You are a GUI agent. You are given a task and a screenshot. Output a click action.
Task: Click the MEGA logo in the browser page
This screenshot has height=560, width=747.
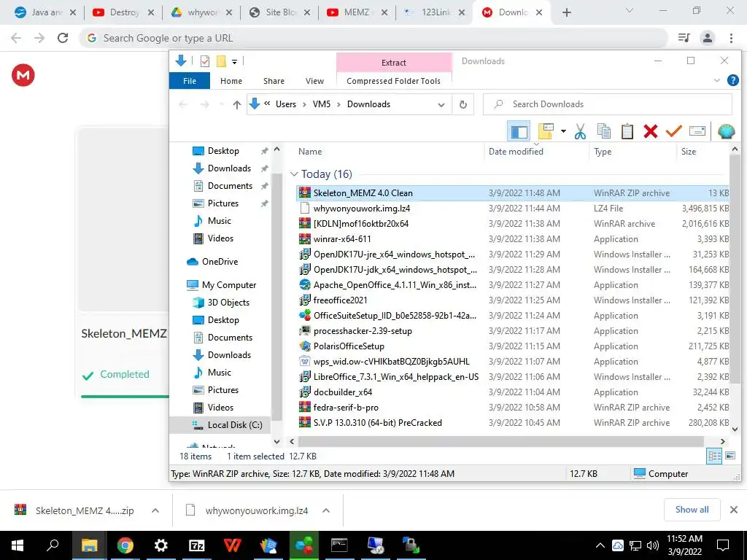click(x=23, y=75)
